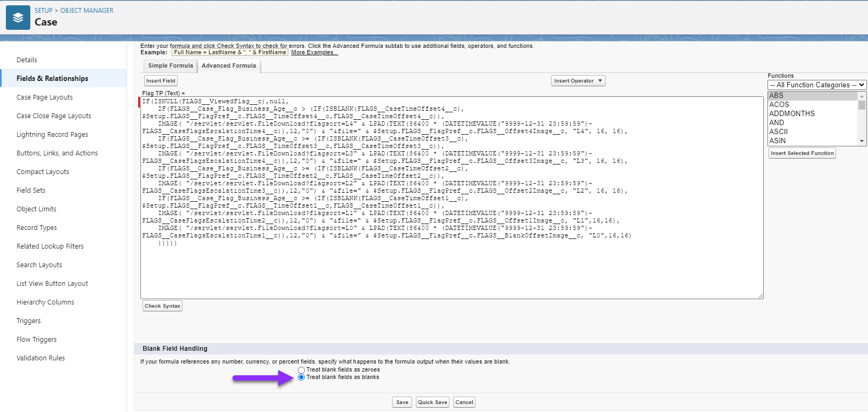Select Treat blank fields as zeroes
This screenshot has height=412, width=868.
[302, 370]
